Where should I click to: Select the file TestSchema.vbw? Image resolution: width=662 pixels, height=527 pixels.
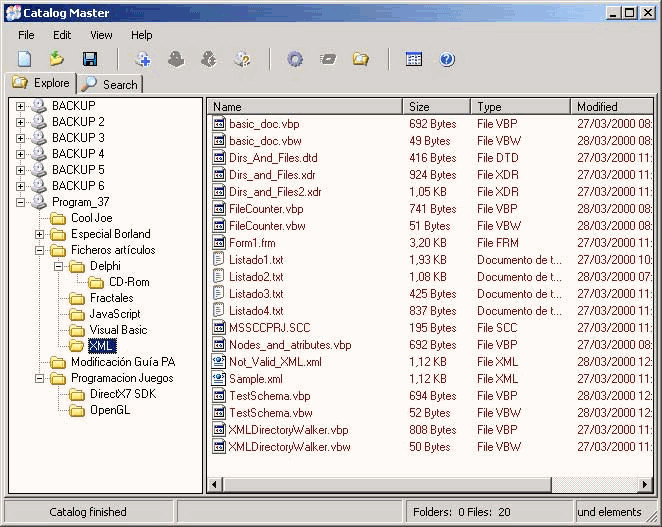coord(271,413)
